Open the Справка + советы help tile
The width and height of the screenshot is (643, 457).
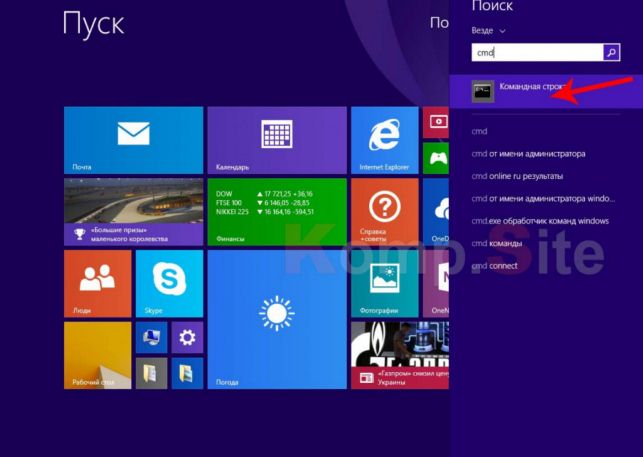click(385, 212)
